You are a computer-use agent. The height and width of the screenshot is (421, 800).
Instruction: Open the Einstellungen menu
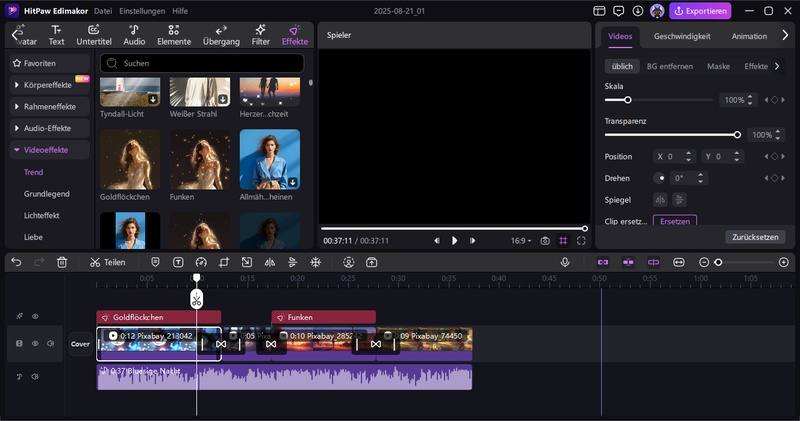142,11
